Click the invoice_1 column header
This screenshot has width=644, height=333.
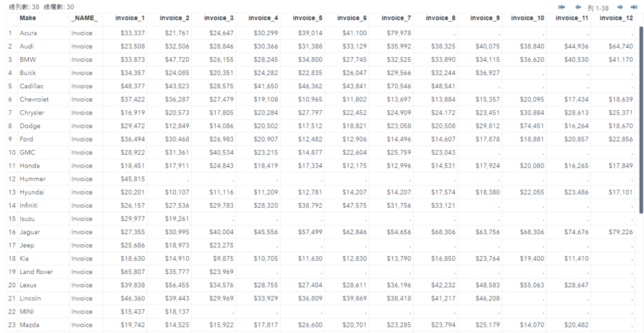(x=130, y=18)
